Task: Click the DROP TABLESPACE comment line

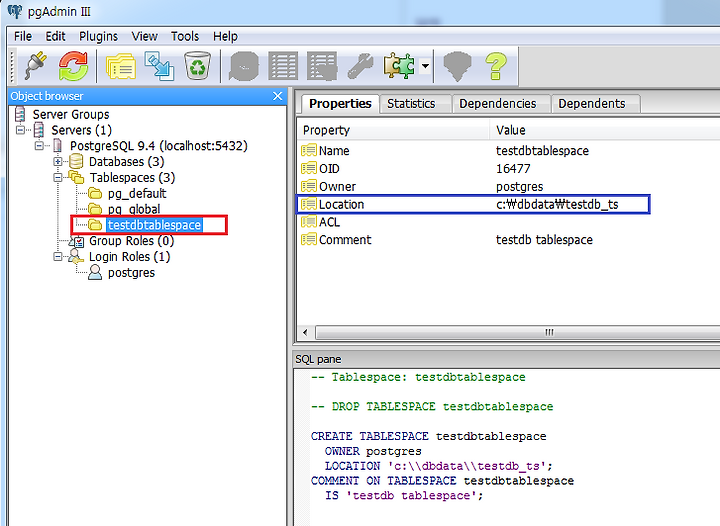Action: click(x=432, y=407)
